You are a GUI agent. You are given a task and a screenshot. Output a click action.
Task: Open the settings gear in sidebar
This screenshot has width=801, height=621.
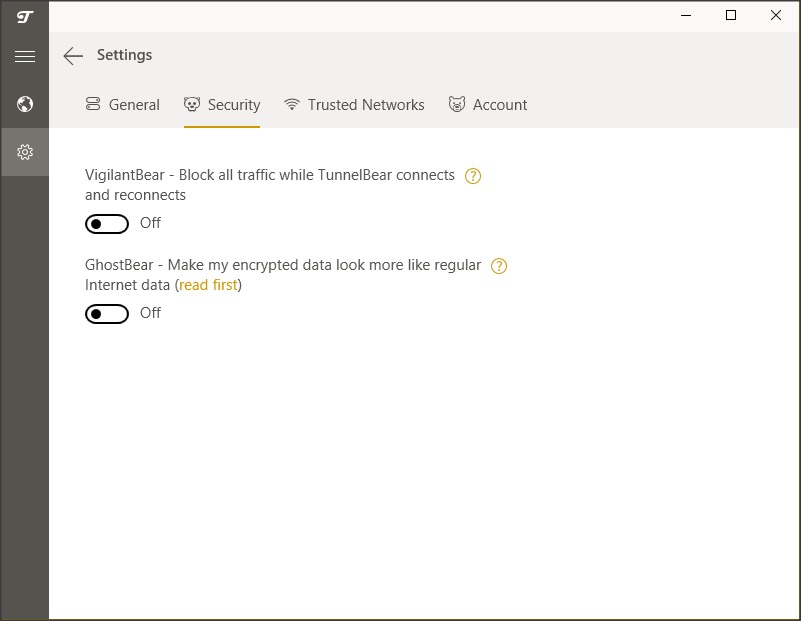(x=25, y=151)
